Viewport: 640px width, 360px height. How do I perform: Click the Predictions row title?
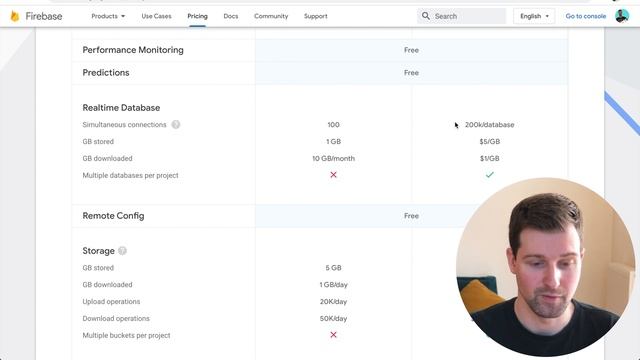click(x=106, y=73)
